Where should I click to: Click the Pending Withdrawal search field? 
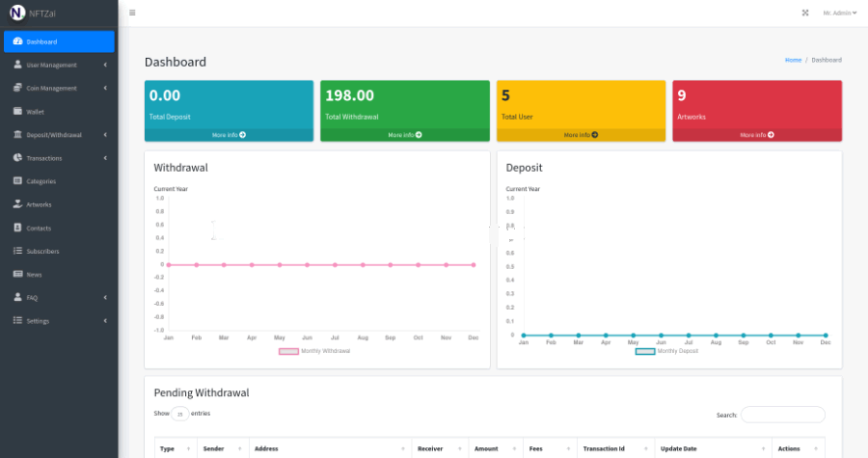coord(782,415)
